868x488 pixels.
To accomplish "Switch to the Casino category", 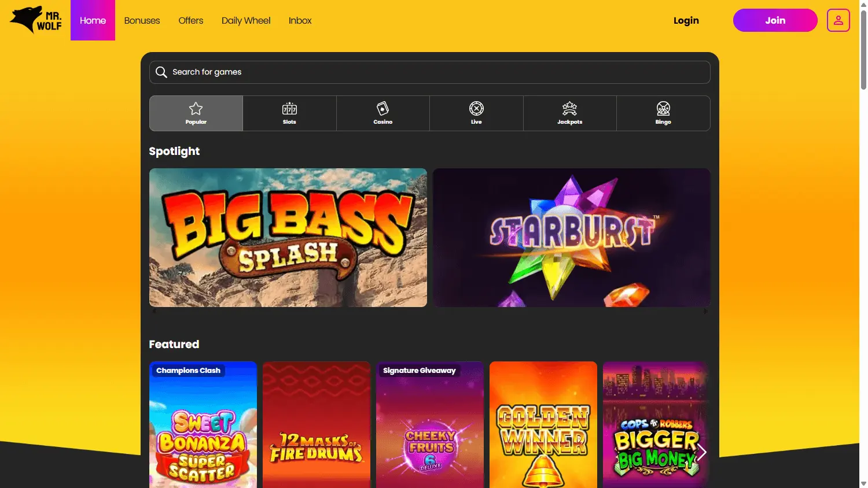I will (x=383, y=113).
